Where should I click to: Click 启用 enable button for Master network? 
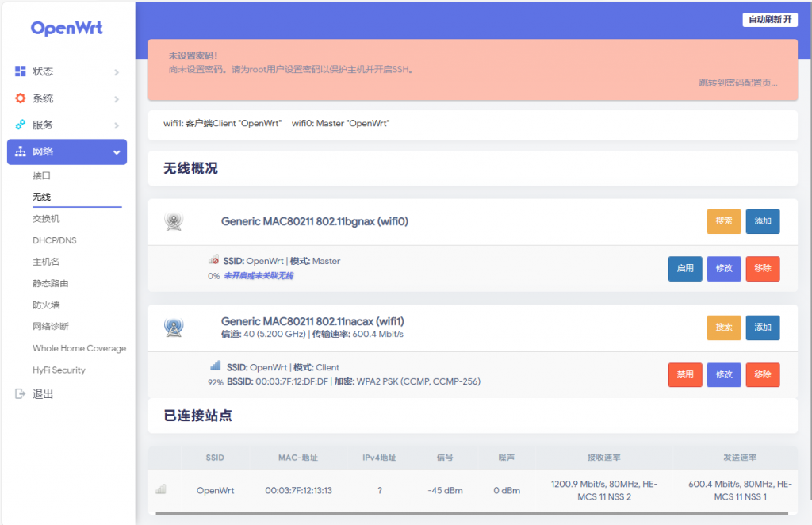coord(685,268)
